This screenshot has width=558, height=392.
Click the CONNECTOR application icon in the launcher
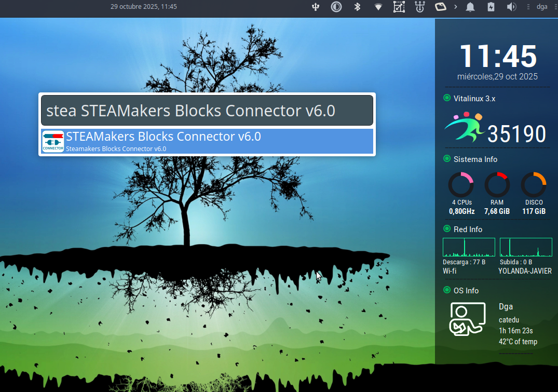52,141
